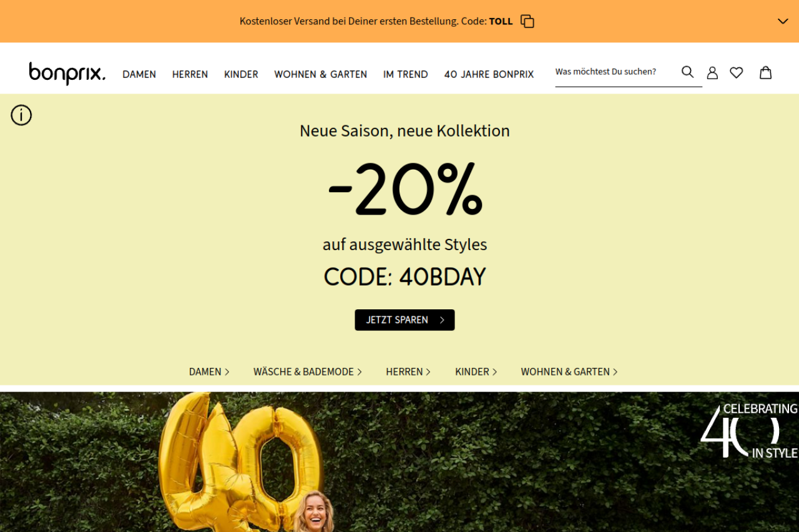Open the user account icon

pos(712,73)
